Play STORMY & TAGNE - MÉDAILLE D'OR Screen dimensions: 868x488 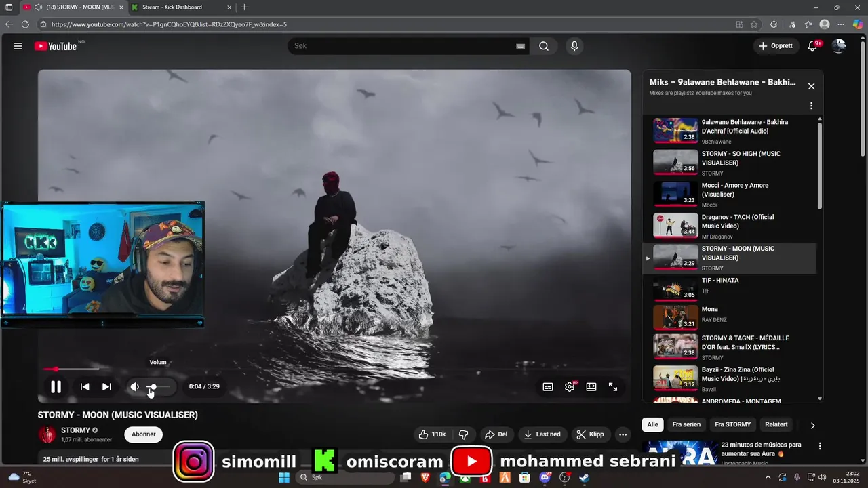(730, 347)
